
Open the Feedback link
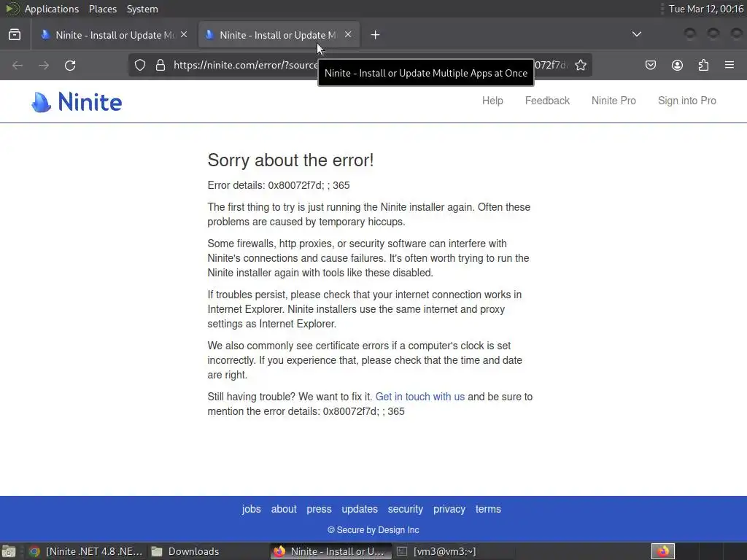tap(547, 101)
